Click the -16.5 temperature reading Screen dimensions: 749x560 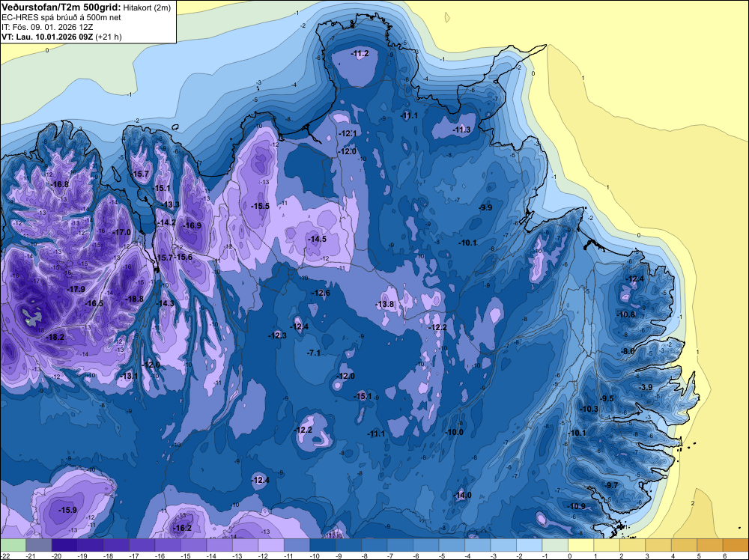(x=94, y=303)
